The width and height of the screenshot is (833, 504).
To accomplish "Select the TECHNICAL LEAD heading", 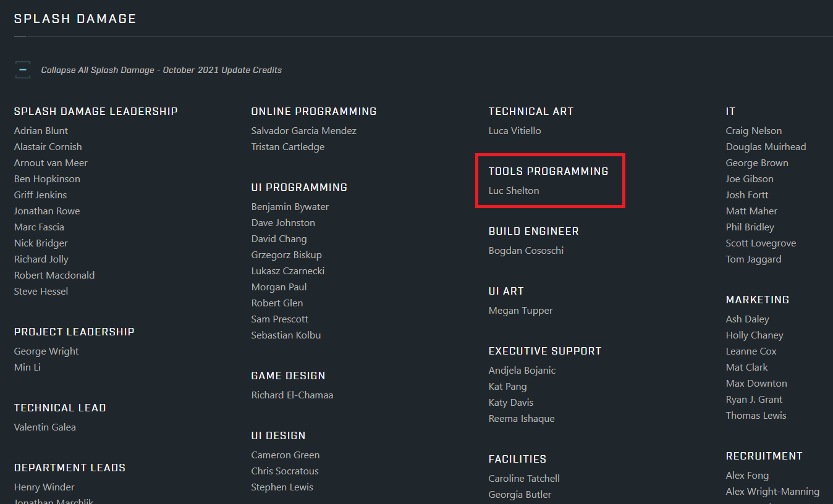I will coord(60,408).
